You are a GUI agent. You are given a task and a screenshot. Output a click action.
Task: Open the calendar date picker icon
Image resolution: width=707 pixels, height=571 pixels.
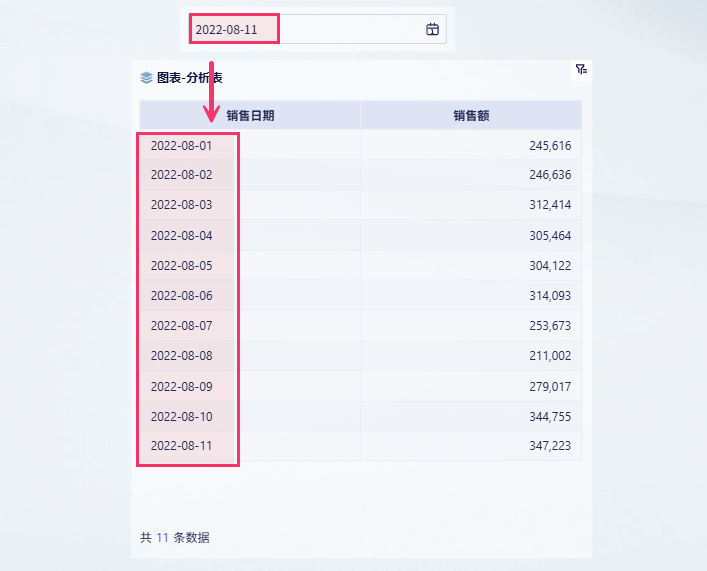click(x=432, y=29)
